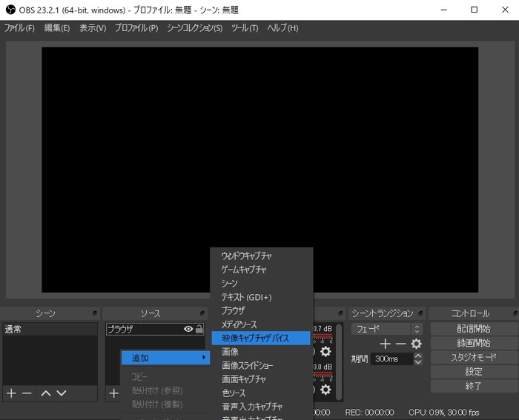This screenshot has height=420, width=519.
Task: Open the フェード transition dropdown
Action: [x=387, y=329]
